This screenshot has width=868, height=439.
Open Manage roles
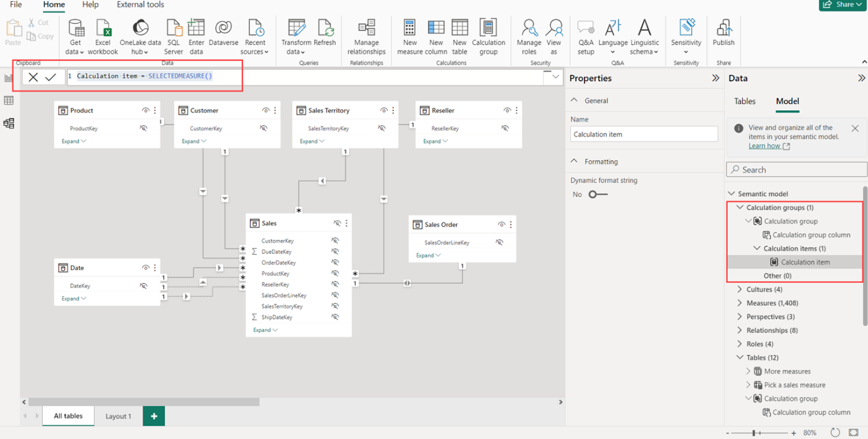[529, 37]
